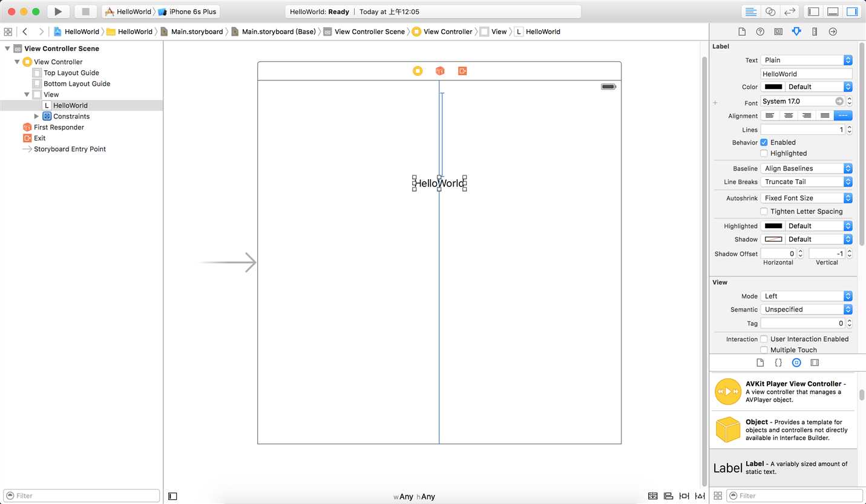Select First Responder in outline
The image size is (866, 504).
[59, 127]
